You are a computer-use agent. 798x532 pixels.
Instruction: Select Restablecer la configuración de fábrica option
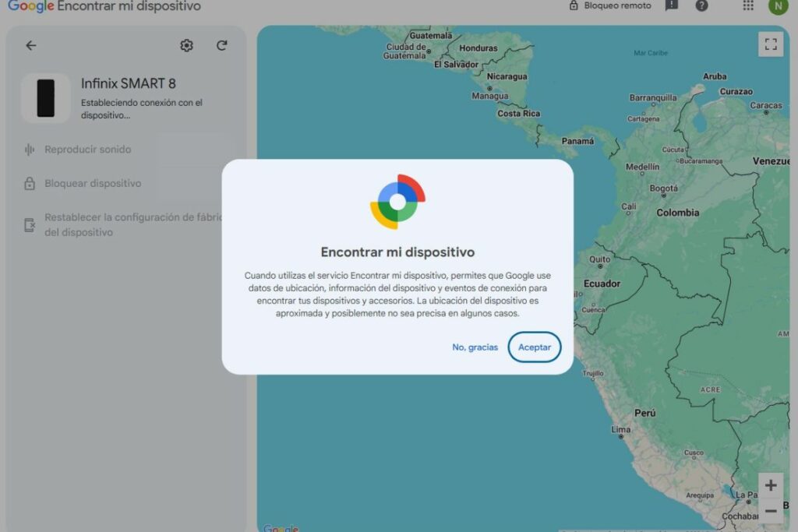coord(132,224)
